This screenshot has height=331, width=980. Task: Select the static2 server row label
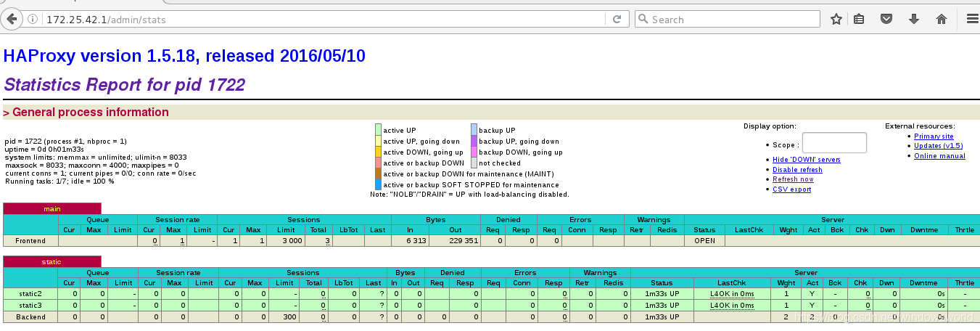30,293
